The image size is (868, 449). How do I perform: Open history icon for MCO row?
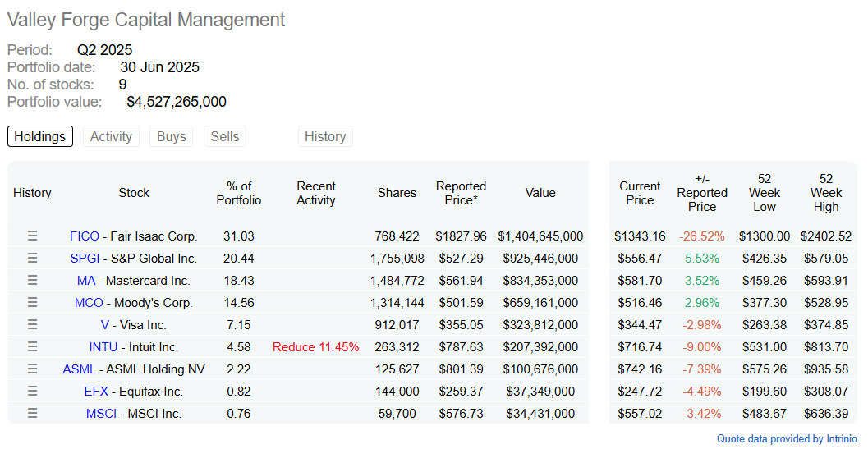point(33,302)
